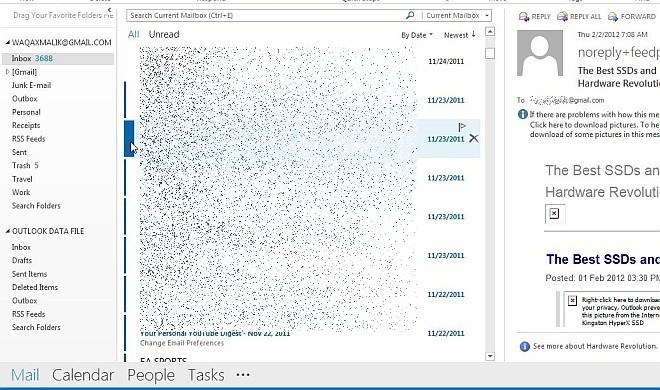660x390 pixels.
Task: Open the Junk E-mail folder
Action: [31, 85]
